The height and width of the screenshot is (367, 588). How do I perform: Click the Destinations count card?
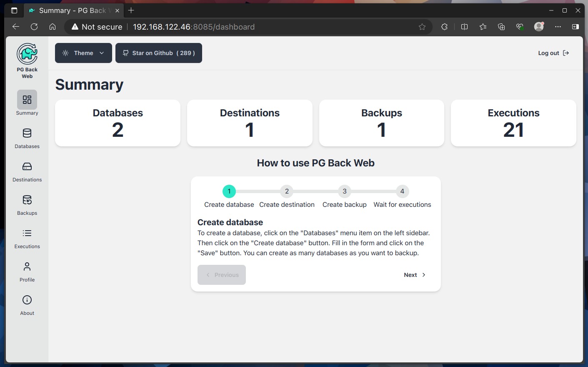(250, 123)
